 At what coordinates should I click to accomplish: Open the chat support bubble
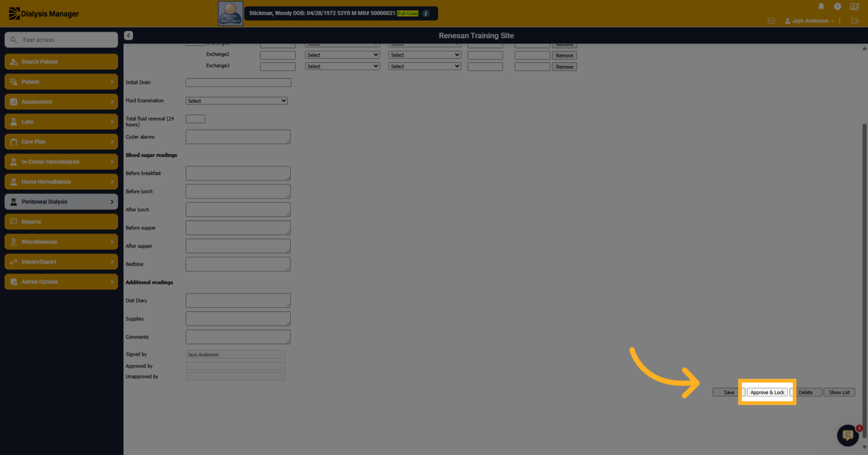848,435
